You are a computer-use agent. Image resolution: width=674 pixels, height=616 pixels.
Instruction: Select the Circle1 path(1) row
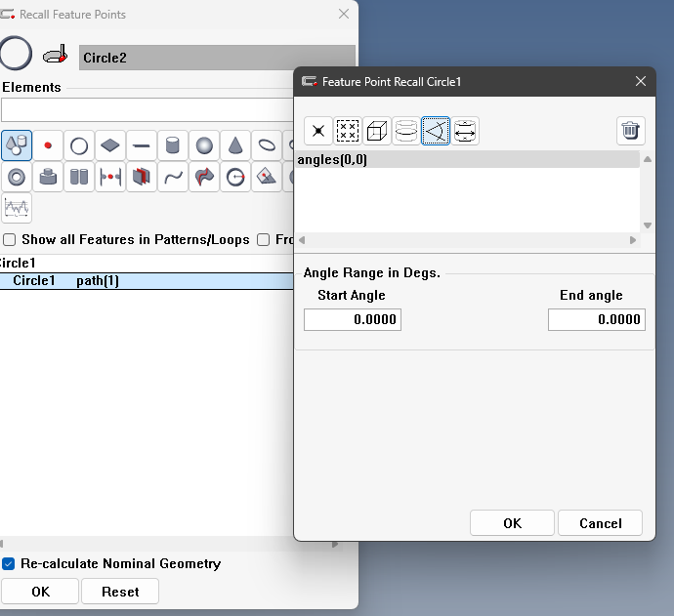(147, 281)
